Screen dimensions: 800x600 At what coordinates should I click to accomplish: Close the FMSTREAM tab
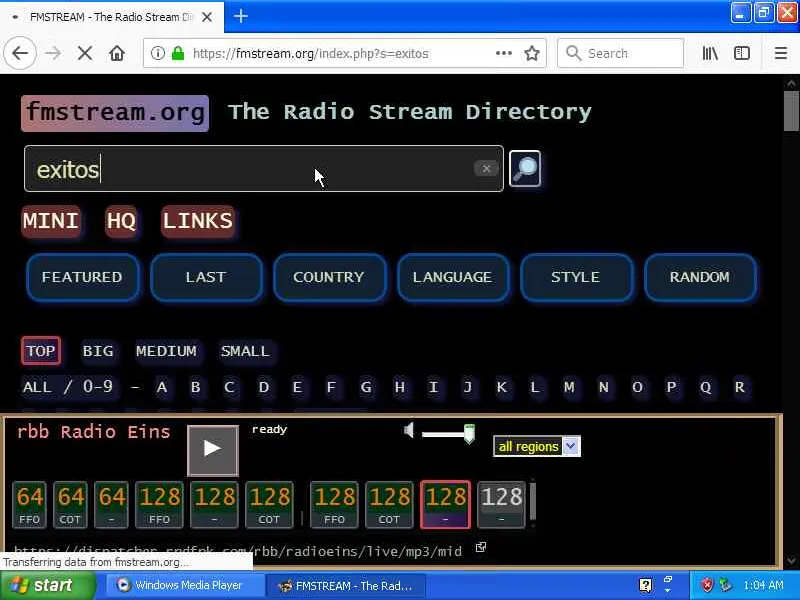pos(207,17)
